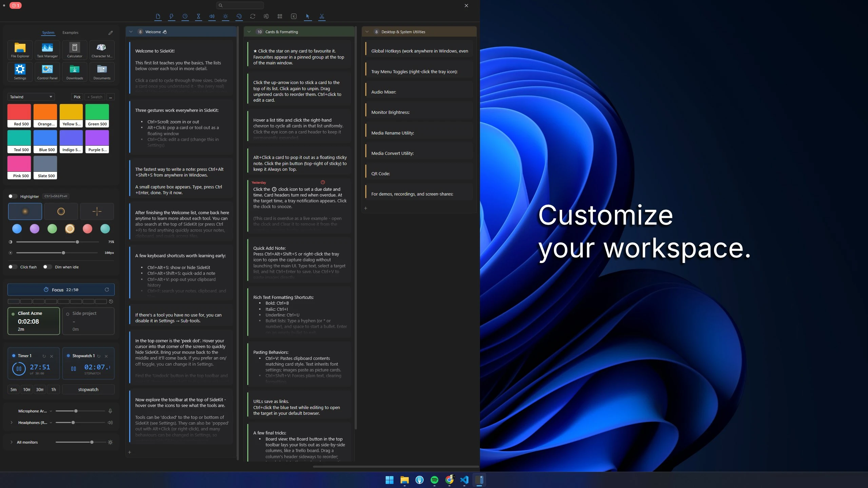Adjust the All monitors brightness slider

pyautogui.click(x=80, y=442)
